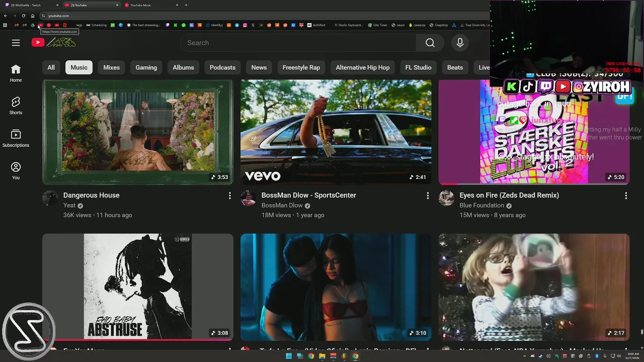
Task: Open options menu for BossMan Dlow - SportsCenter
Action: coord(428,195)
